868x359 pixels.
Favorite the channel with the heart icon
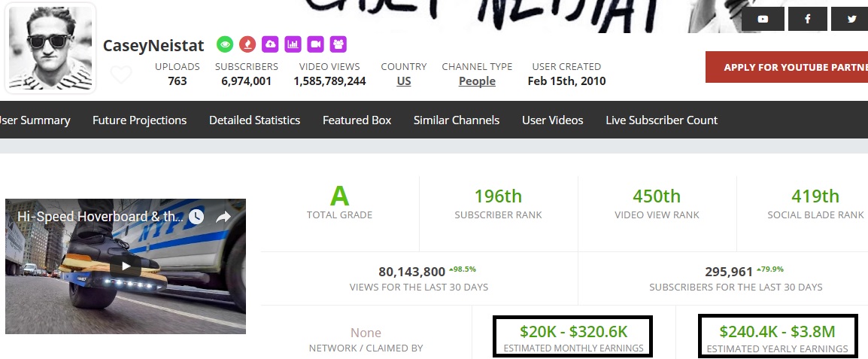coord(120,75)
